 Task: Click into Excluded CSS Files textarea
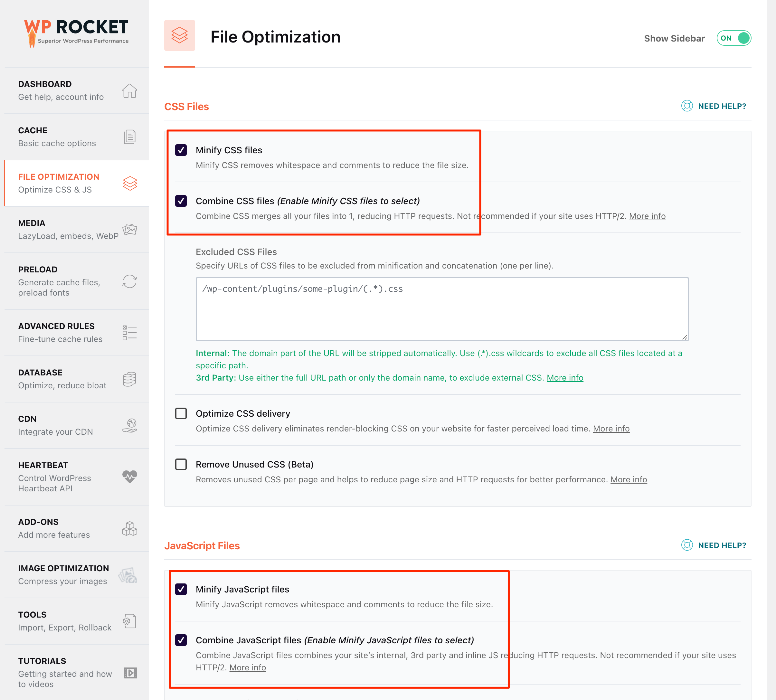(x=442, y=309)
